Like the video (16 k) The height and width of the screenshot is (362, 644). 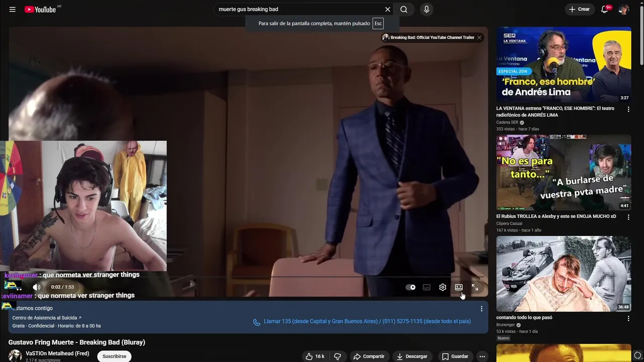315,356
